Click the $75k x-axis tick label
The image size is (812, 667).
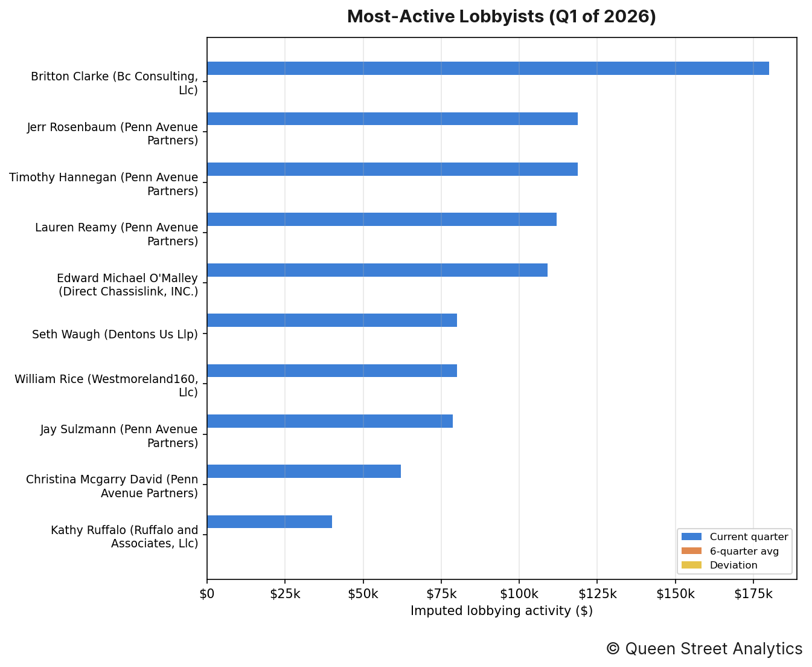[441, 594]
